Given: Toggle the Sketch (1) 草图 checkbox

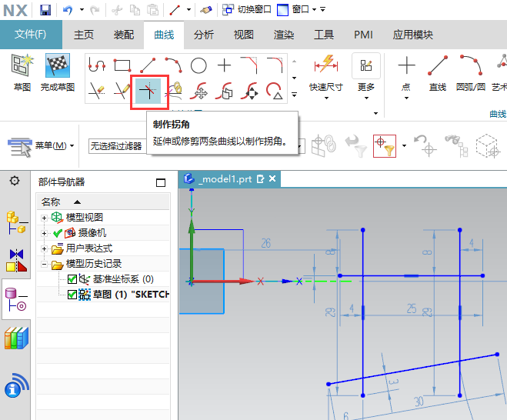Looking at the screenshot, I should [x=72, y=295].
